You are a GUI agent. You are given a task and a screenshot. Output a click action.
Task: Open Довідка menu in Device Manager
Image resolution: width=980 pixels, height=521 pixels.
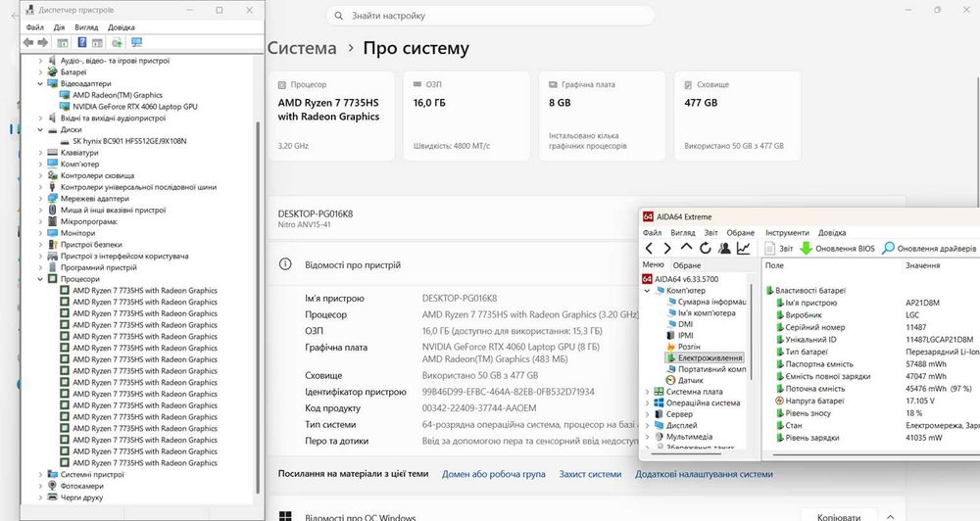(x=122, y=27)
